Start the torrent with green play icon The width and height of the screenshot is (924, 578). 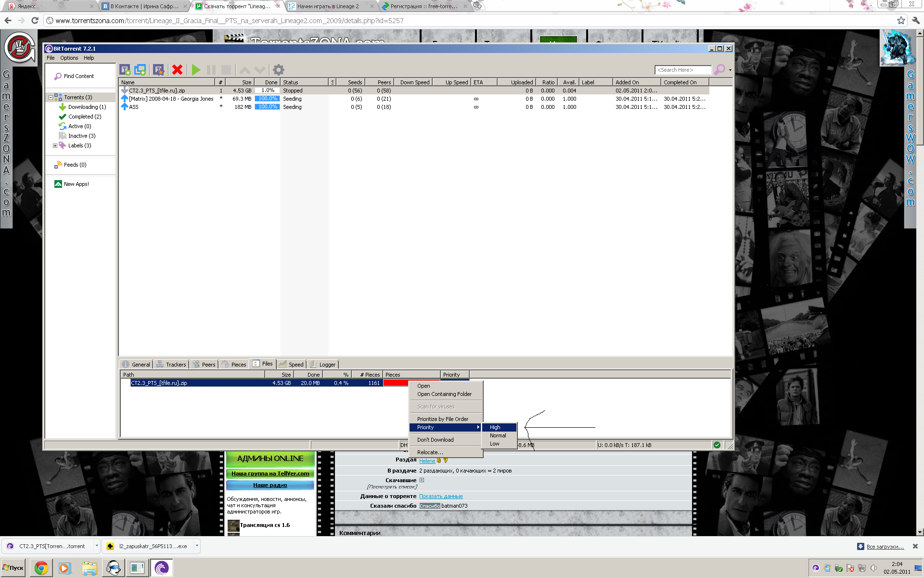pyautogui.click(x=196, y=70)
